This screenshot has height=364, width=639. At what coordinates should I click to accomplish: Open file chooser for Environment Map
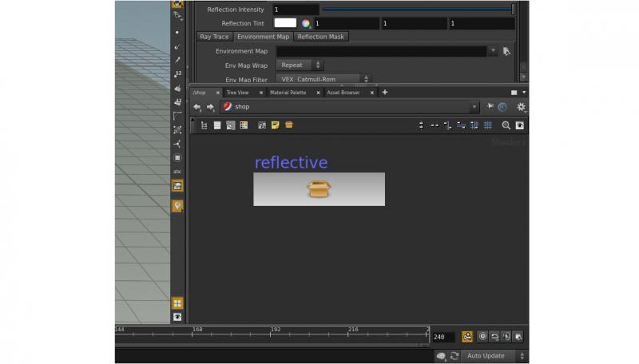pyautogui.click(x=506, y=51)
